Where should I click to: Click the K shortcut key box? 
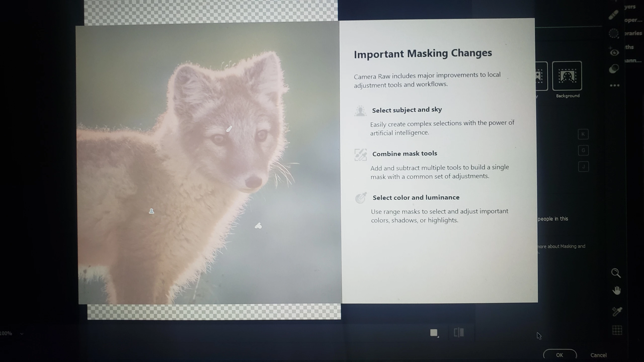(583, 134)
